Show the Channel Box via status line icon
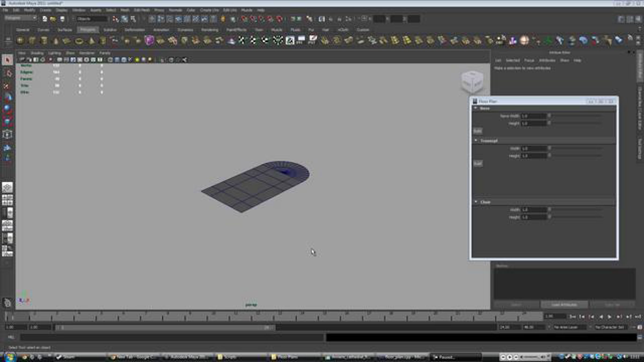644x362 pixels. (638, 19)
